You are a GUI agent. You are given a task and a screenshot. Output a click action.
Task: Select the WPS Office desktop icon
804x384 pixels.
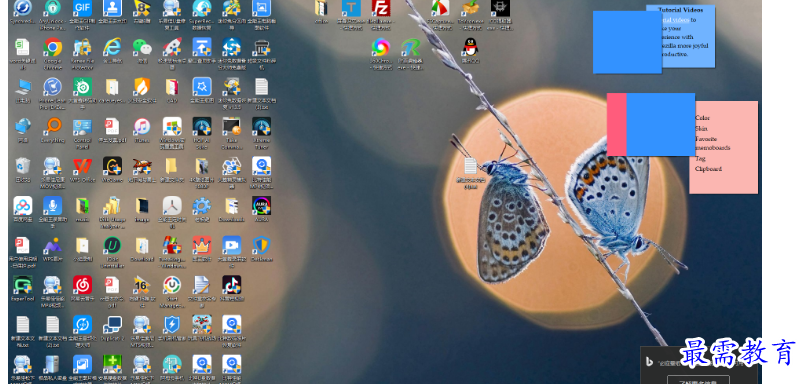tap(82, 166)
